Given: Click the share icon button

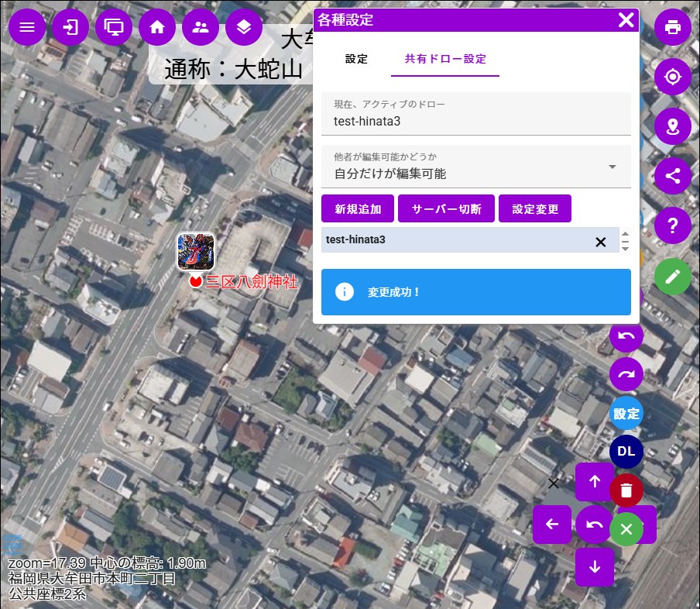Looking at the screenshot, I should 672,176.
